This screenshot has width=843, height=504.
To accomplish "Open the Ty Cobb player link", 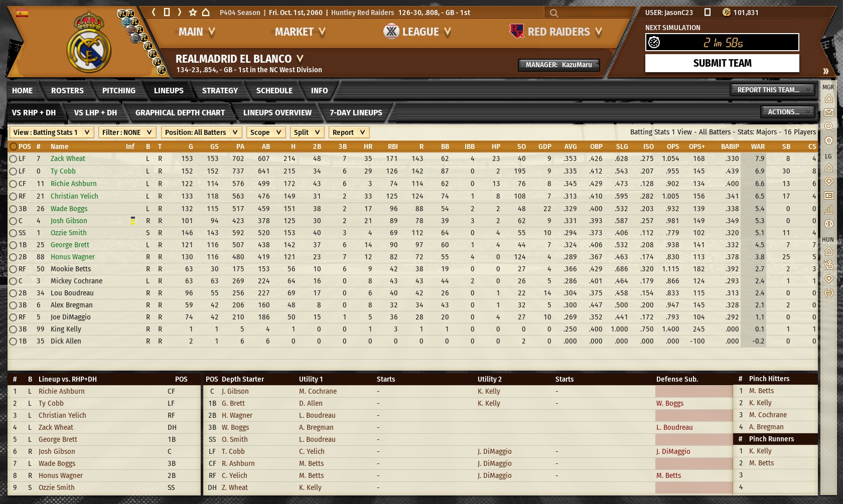I will 63,171.
